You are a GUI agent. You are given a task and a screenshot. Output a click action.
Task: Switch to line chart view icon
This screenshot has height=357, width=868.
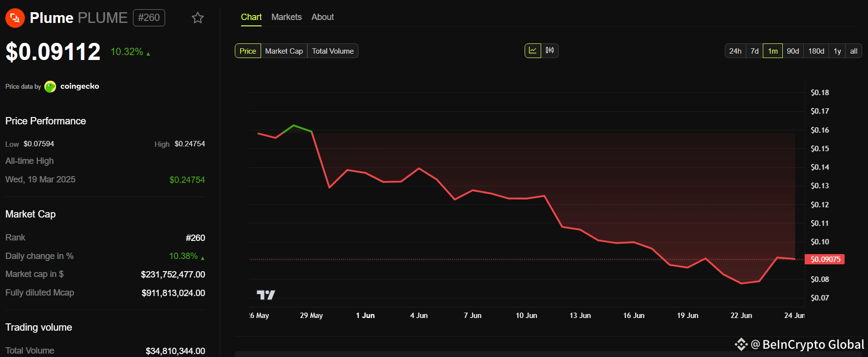533,51
